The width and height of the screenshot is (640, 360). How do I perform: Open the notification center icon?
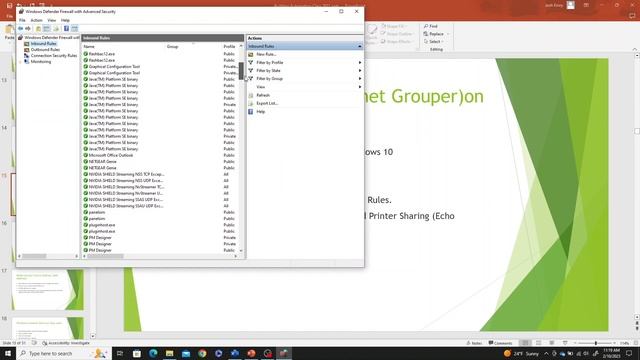tap(629, 353)
